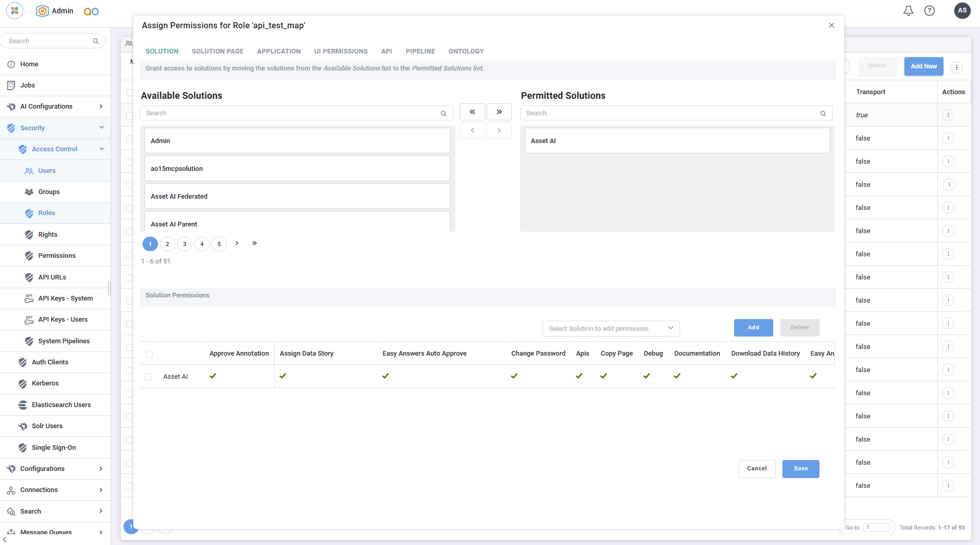Screen dimensions: 980x545
Task: Toggle the Debug check for Asset AI
Action: coord(647,376)
